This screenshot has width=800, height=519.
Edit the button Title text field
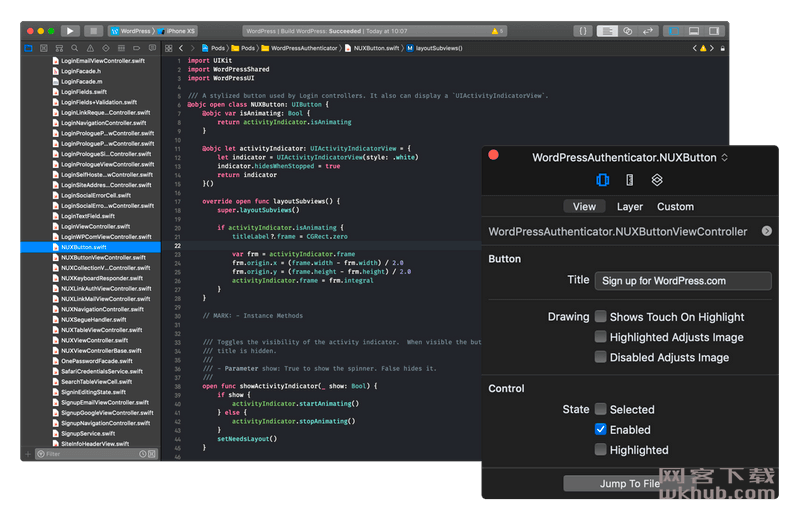tap(683, 281)
